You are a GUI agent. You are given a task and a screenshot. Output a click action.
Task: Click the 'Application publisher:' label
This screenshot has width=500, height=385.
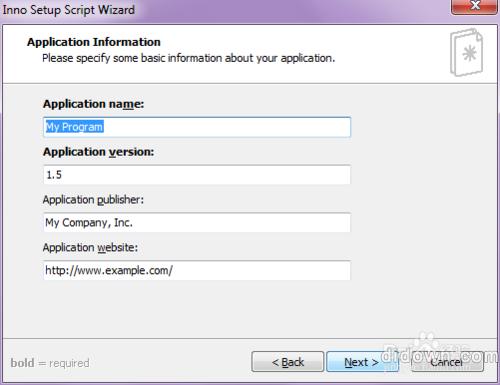point(93,200)
